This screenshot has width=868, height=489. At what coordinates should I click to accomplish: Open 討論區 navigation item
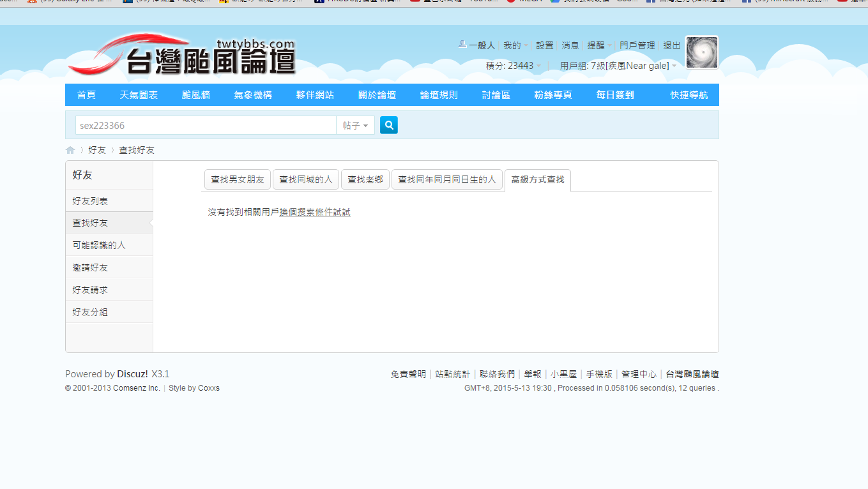[496, 94]
